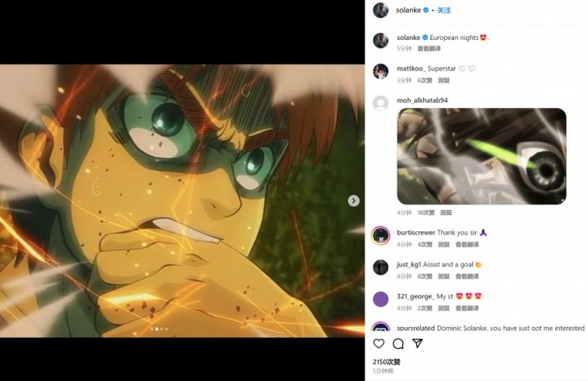Select the carousel pagination dots
Viewport: 588px width, 381px height.
[160, 329]
